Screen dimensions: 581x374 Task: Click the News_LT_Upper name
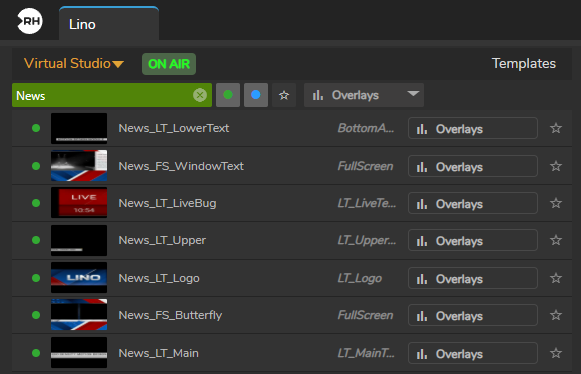pyautogui.click(x=162, y=241)
